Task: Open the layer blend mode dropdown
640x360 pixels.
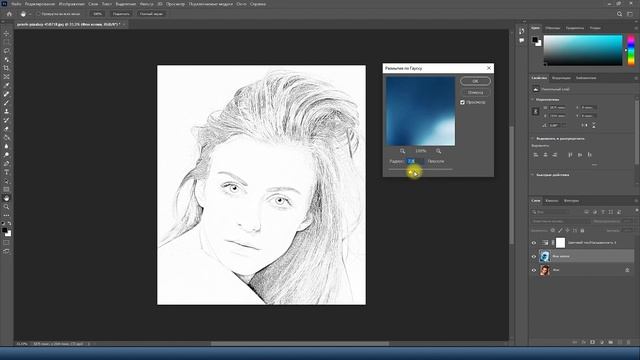Action: (560, 221)
